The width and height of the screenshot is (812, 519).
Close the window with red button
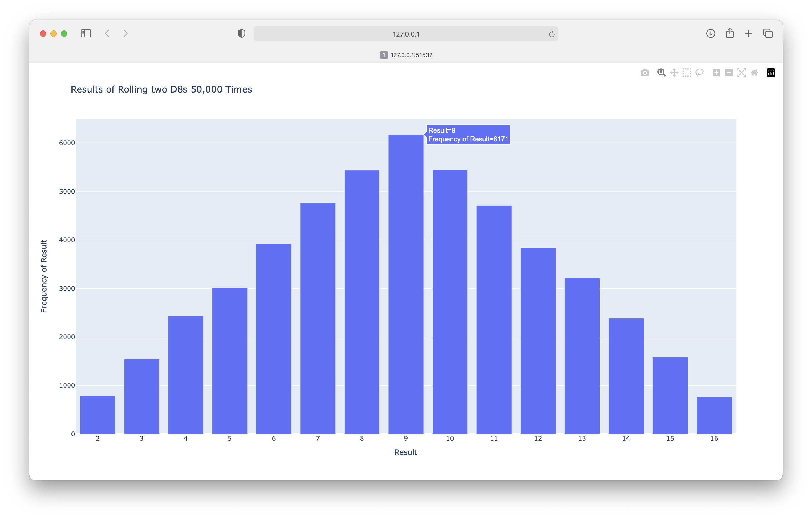point(43,33)
